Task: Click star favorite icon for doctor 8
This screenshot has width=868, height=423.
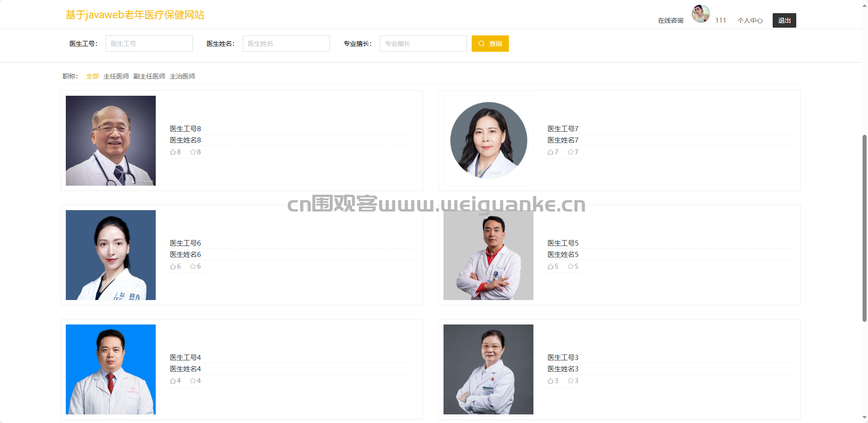Action: 192,152
